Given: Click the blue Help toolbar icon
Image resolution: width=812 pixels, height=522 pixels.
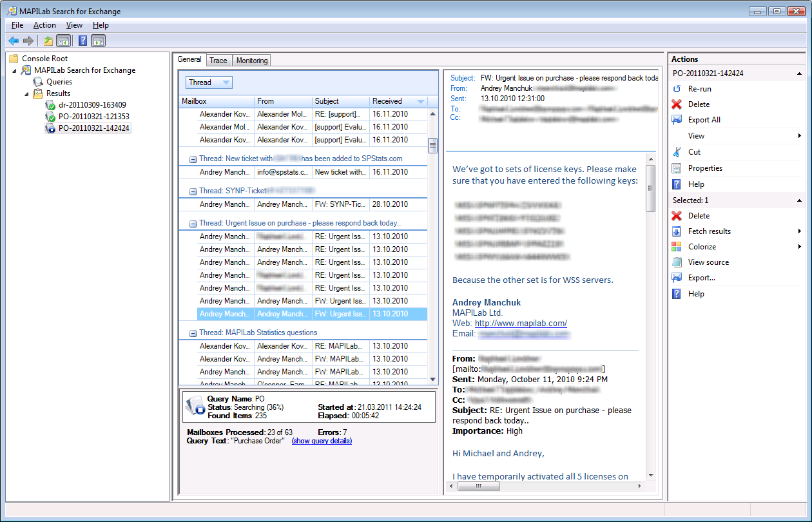Looking at the screenshot, I should coord(82,41).
